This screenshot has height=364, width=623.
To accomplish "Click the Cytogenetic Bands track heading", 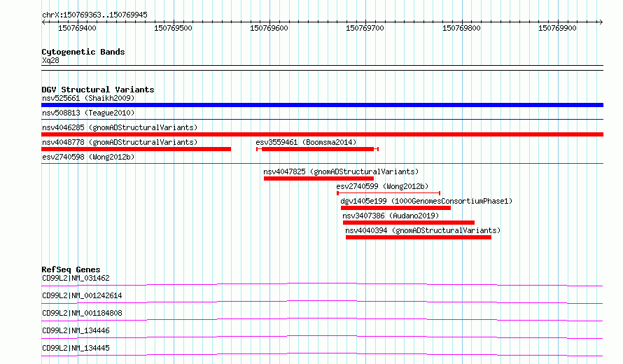I will (83, 52).
